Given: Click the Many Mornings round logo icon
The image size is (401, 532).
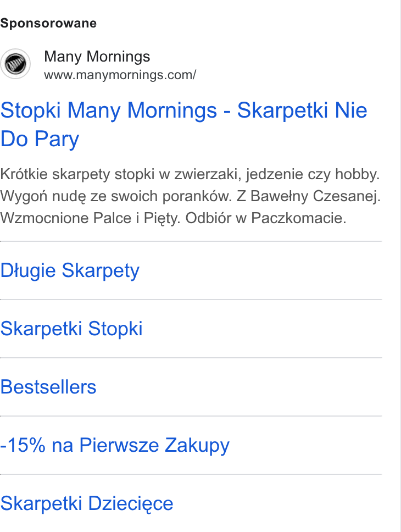Looking at the screenshot, I should coord(15,64).
